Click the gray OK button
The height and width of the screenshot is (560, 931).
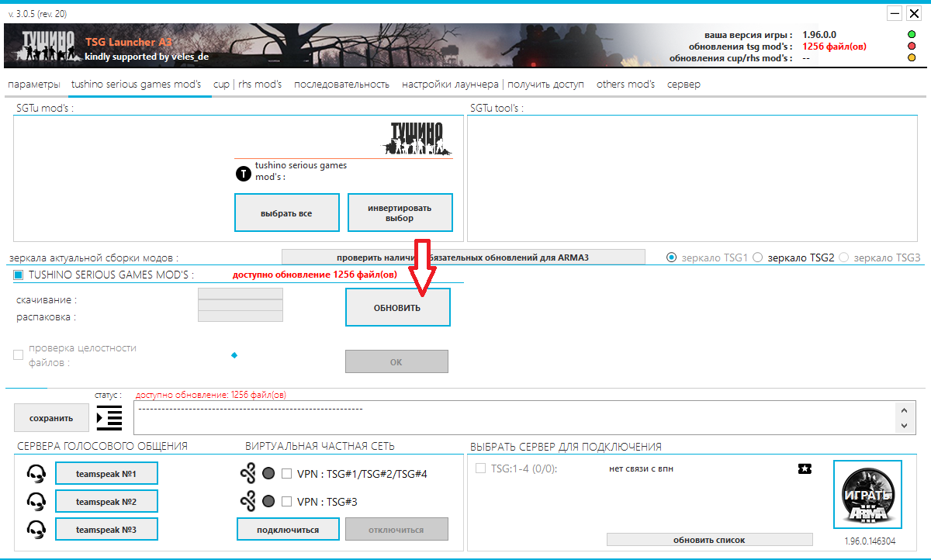[396, 361]
